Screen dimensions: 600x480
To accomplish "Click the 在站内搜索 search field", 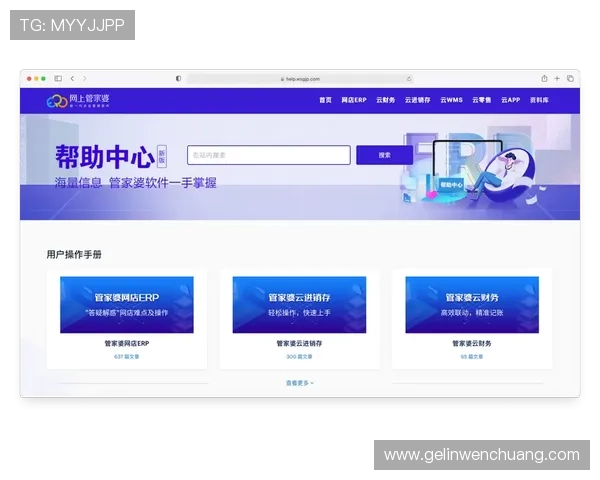I will click(x=269, y=155).
